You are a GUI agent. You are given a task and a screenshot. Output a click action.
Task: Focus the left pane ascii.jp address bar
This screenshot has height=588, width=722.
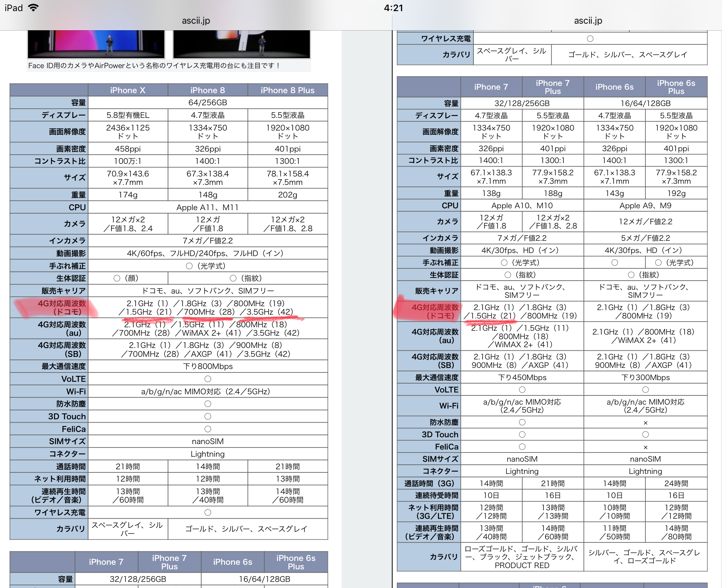click(x=196, y=21)
